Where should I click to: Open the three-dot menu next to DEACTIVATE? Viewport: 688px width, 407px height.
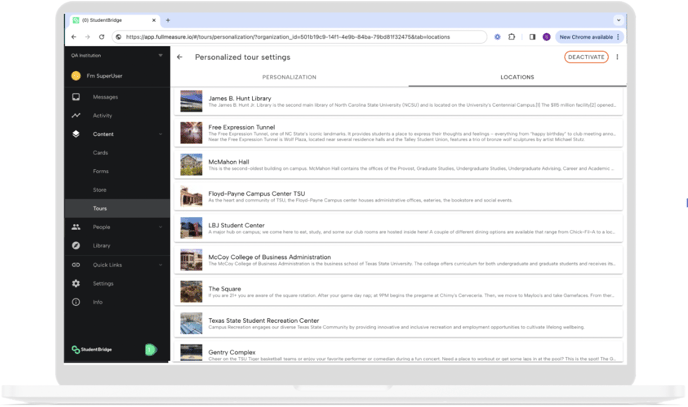[x=617, y=57]
